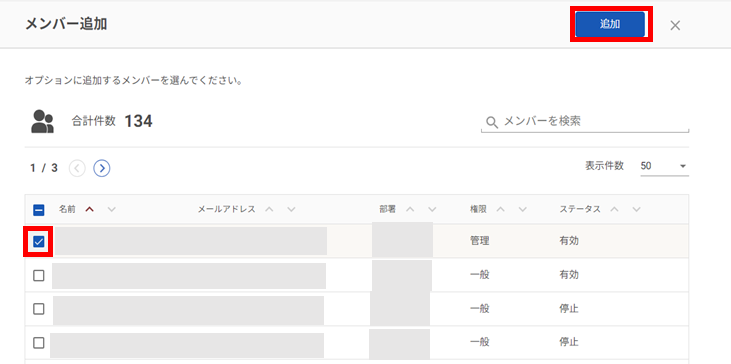Click the メンバーを検索 search field
The image size is (731, 364).
click(x=585, y=122)
